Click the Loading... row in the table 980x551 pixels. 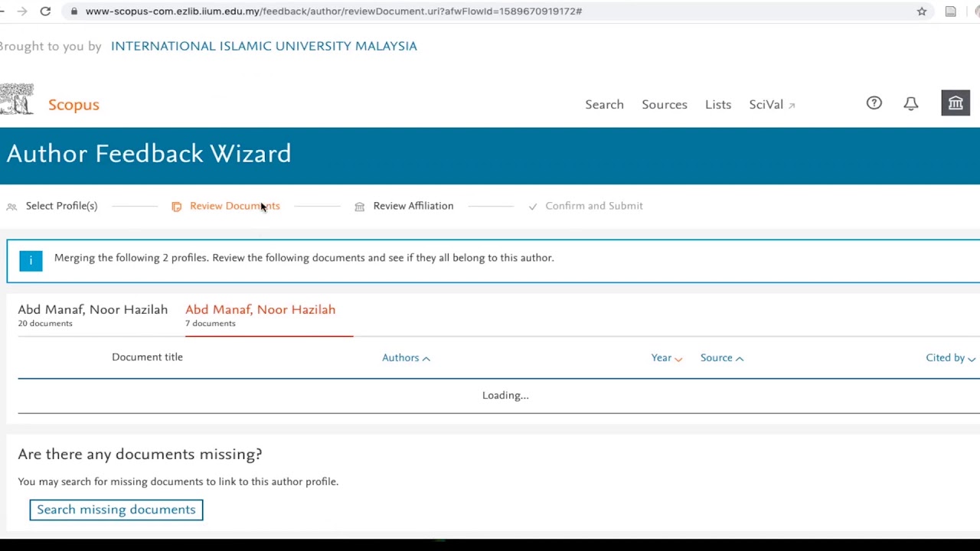[505, 396]
